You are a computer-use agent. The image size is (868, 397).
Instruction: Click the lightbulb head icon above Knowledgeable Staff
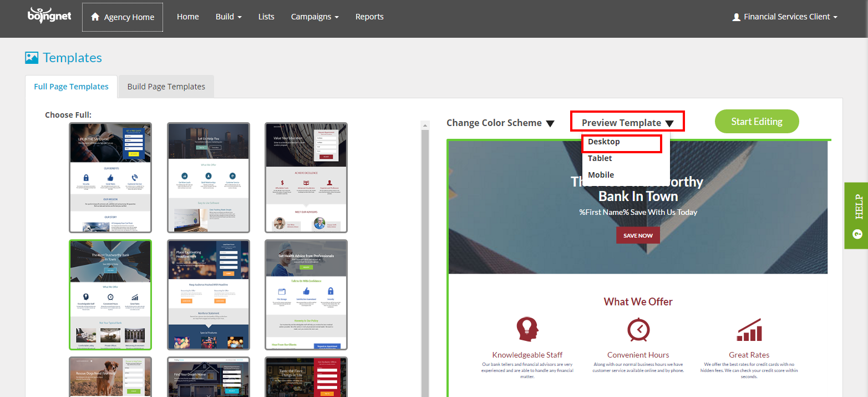(527, 329)
